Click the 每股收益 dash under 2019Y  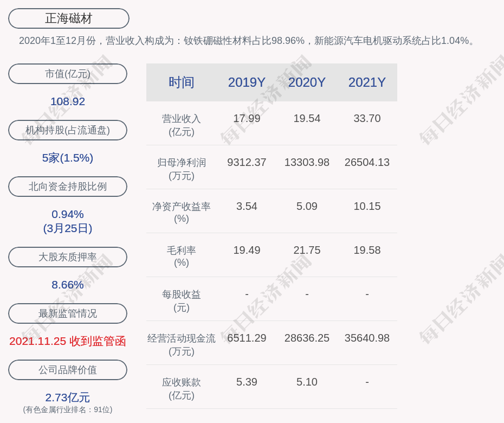pyautogui.click(x=247, y=294)
